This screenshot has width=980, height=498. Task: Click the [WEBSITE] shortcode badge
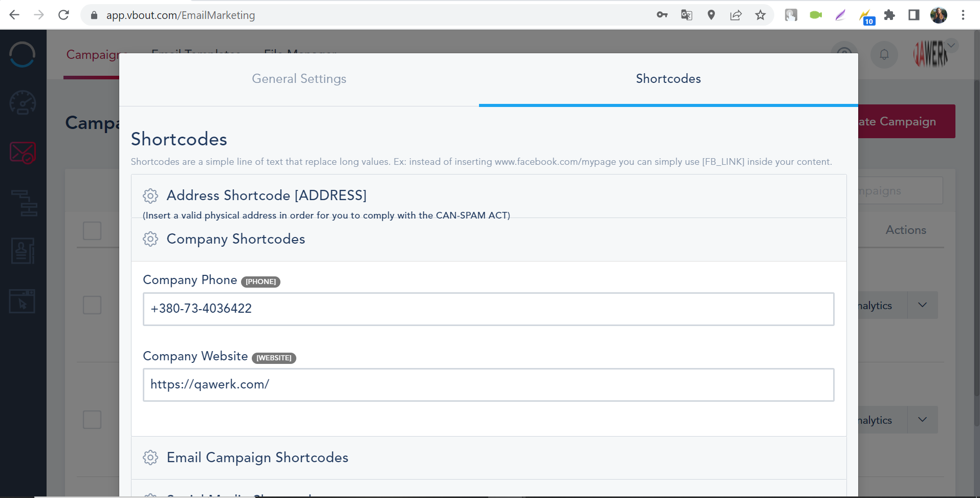pyautogui.click(x=274, y=358)
